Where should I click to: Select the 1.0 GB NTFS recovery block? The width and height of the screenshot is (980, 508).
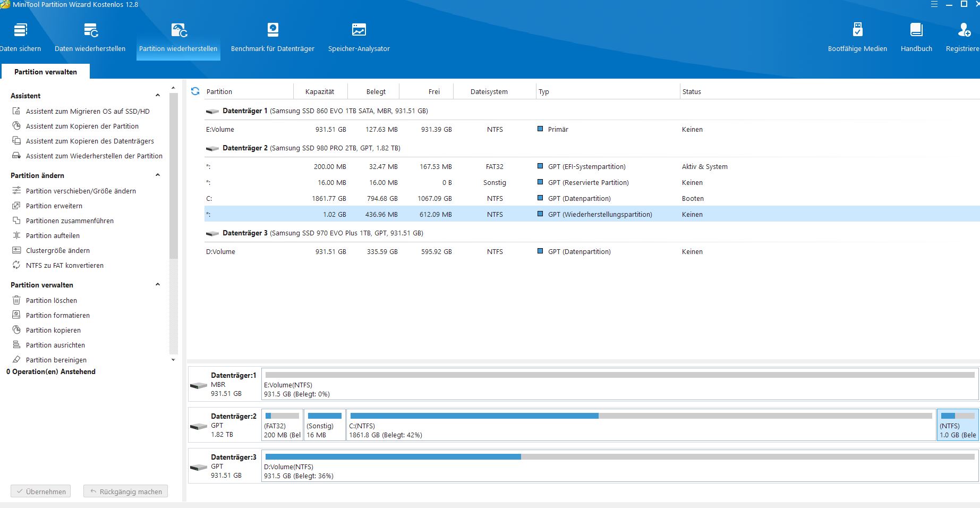pos(958,425)
